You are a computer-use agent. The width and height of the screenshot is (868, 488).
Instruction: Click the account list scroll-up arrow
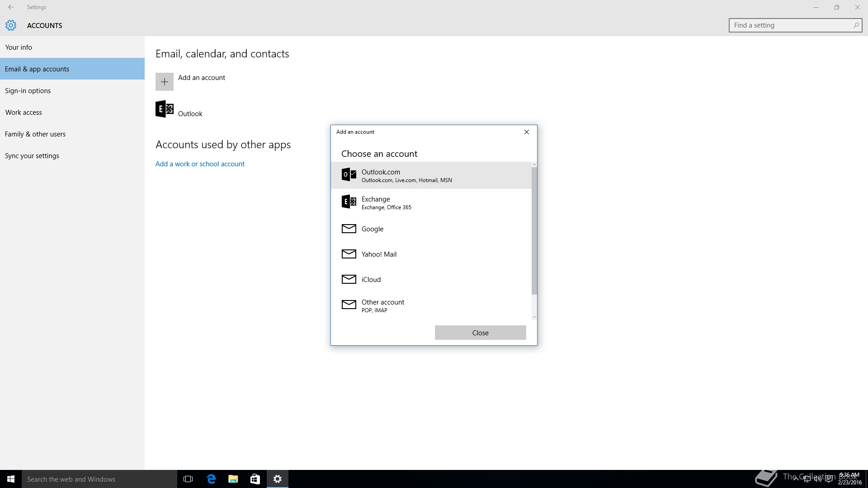[534, 164]
